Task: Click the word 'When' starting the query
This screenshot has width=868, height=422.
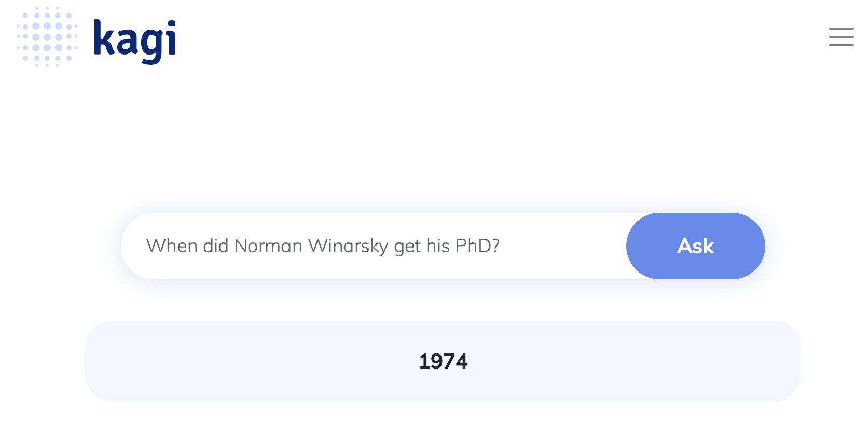Action: pyautogui.click(x=172, y=246)
